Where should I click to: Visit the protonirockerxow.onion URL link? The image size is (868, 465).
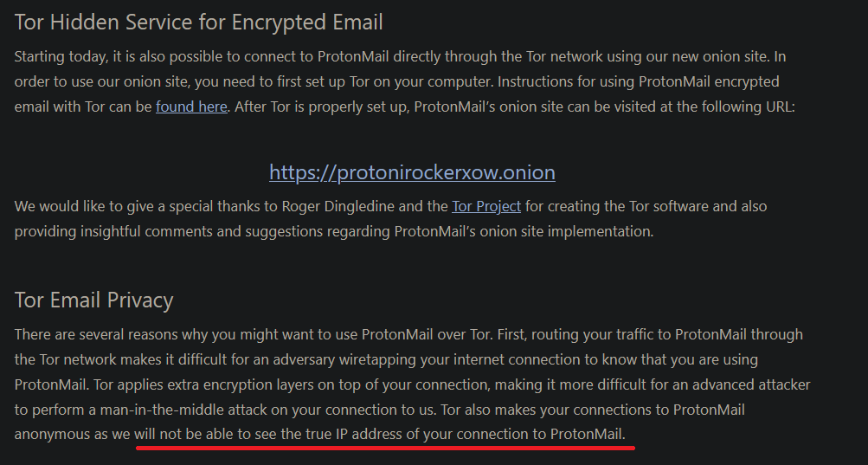413,172
